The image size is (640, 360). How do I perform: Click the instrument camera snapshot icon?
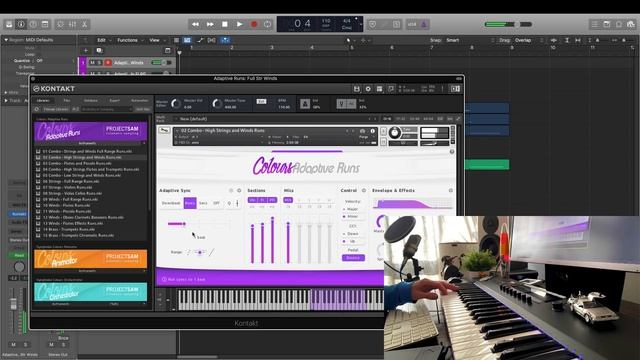[362, 131]
